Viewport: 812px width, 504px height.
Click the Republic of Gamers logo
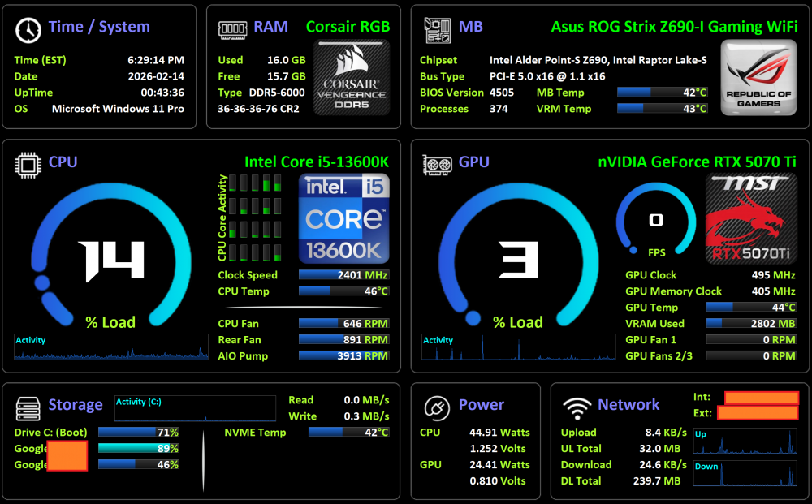[759, 78]
